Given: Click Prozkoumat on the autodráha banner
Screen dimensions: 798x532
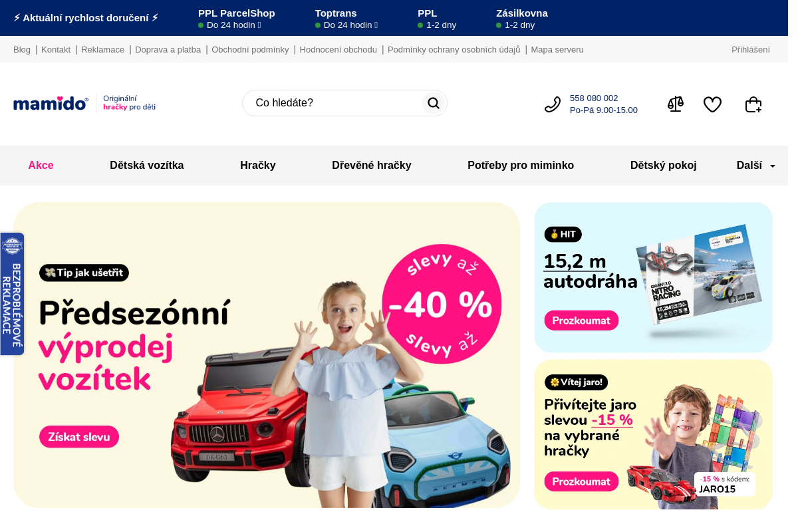Looking at the screenshot, I should coord(581,321).
